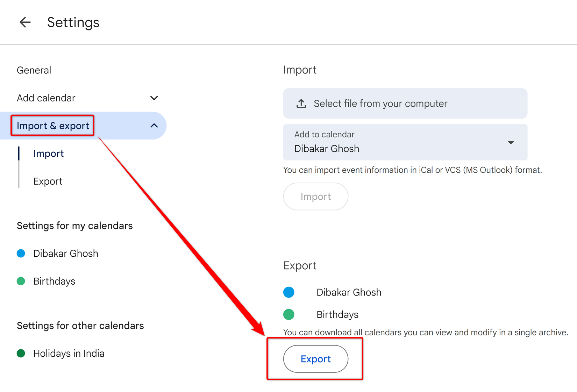Expand the Add calendar section
The width and height of the screenshot is (577, 392).
point(154,98)
